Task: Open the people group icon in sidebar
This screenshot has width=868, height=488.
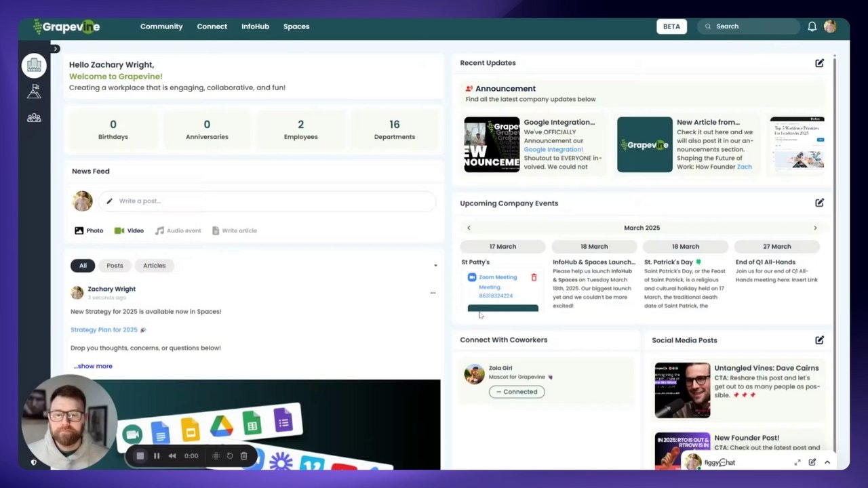Action: tap(34, 117)
